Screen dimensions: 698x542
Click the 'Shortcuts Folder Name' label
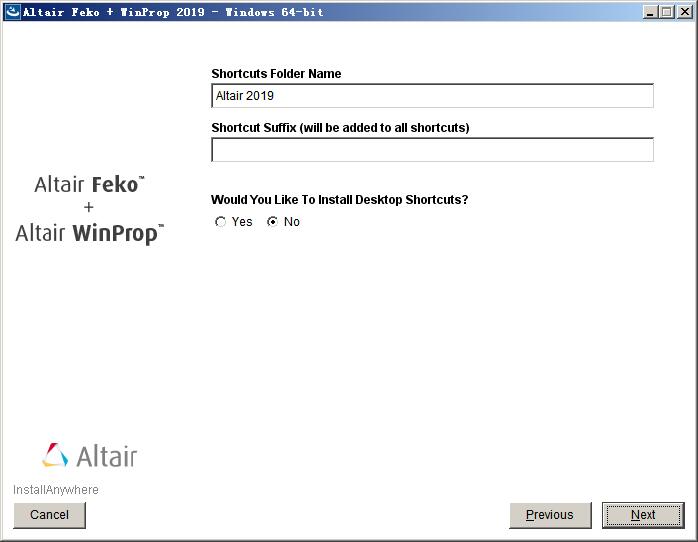click(x=276, y=74)
